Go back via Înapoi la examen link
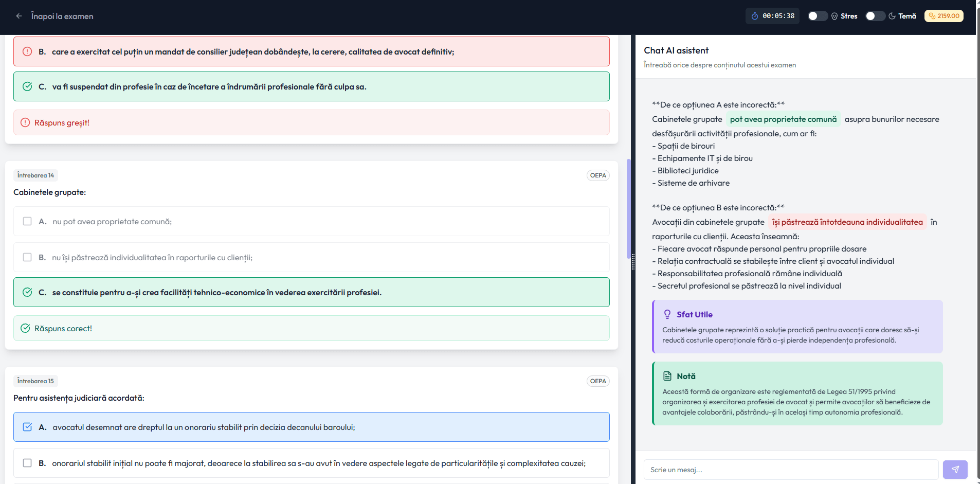Image resolution: width=980 pixels, height=484 pixels. click(x=62, y=16)
